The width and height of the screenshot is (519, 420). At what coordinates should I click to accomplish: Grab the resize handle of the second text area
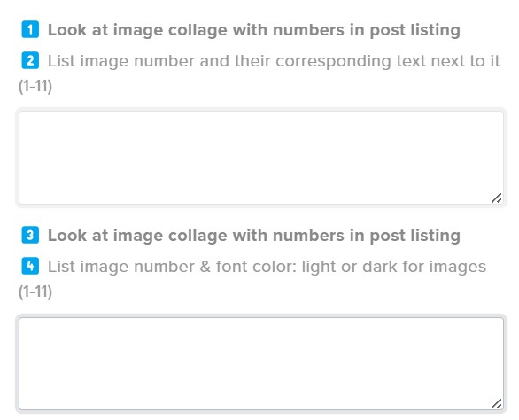pos(496,404)
